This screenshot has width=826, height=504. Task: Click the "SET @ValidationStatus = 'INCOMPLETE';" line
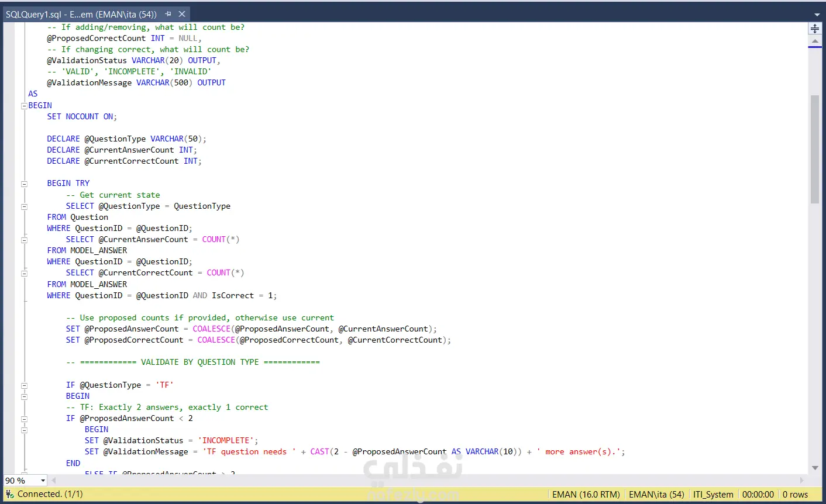pyautogui.click(x=171, y=440)
